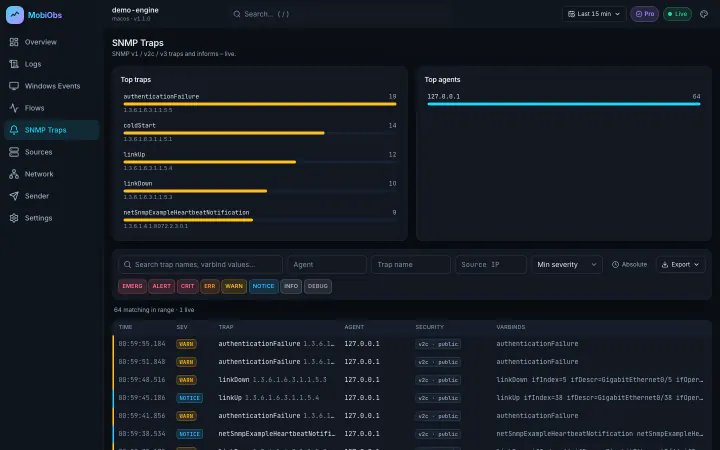This screenshot has width=720, height=450.
Task: Click the VARBINDS column header
Action: (x=511, y=327)
